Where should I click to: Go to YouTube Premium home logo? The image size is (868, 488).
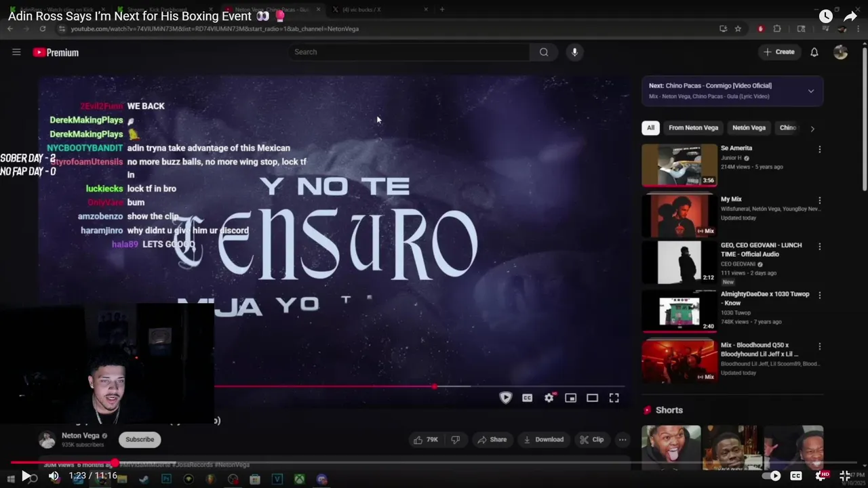click(56, 52)
